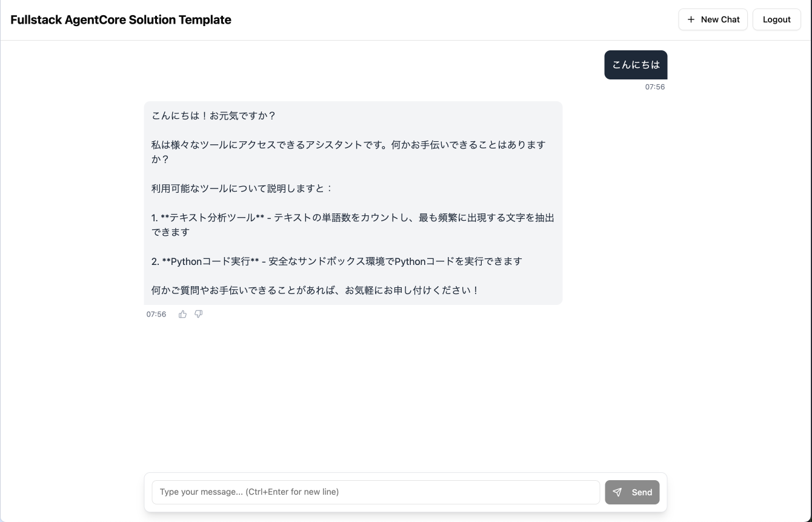Focus the message input field
812x522 pixels.
376,492
